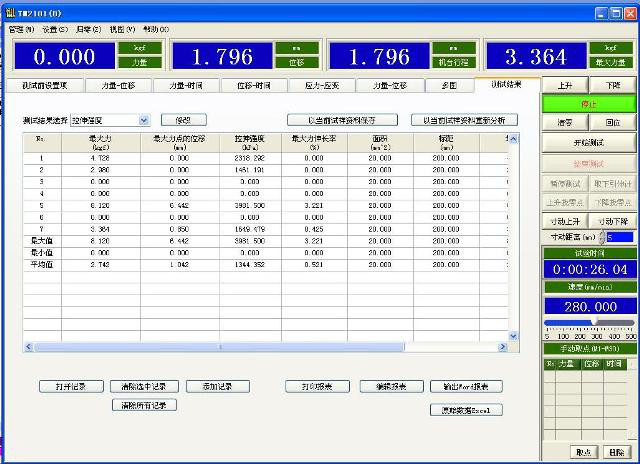
Task: Click the 最大力 (kgf) column header
Action: click(x=101, y=143)
